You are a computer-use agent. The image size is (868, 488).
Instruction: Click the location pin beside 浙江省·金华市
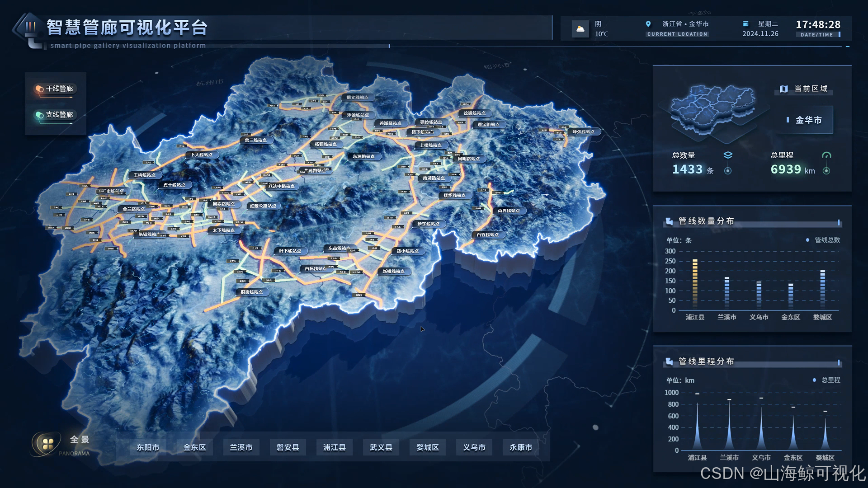coord(648,24)
